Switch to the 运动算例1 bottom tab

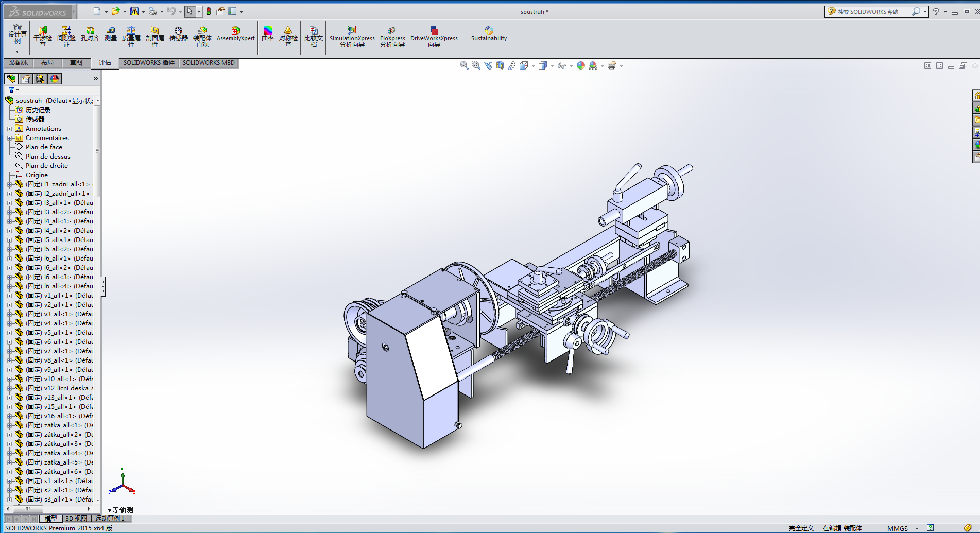[x=110, y=519]
